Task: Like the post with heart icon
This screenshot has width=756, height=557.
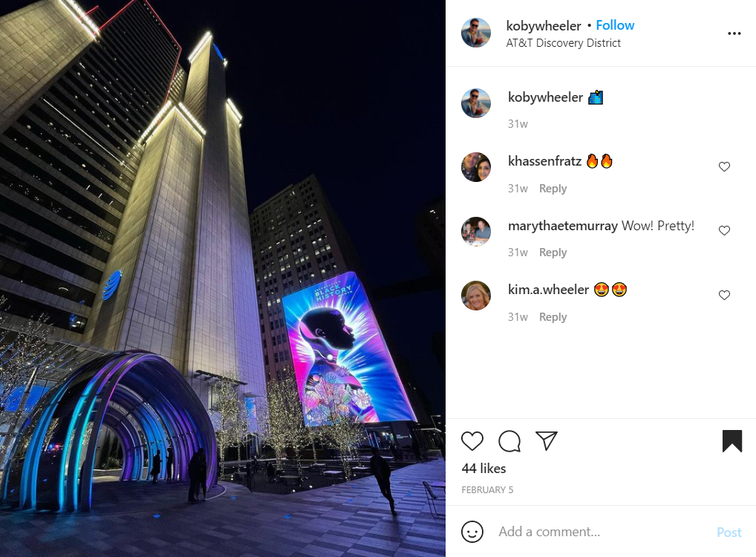Action: [472, 441]
